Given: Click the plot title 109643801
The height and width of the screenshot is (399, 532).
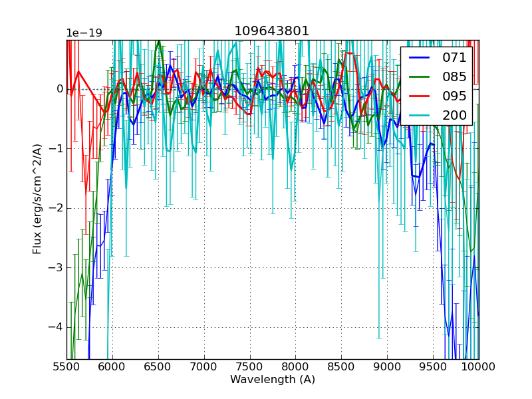Looking at the screenshot, I should coord(272,31).
